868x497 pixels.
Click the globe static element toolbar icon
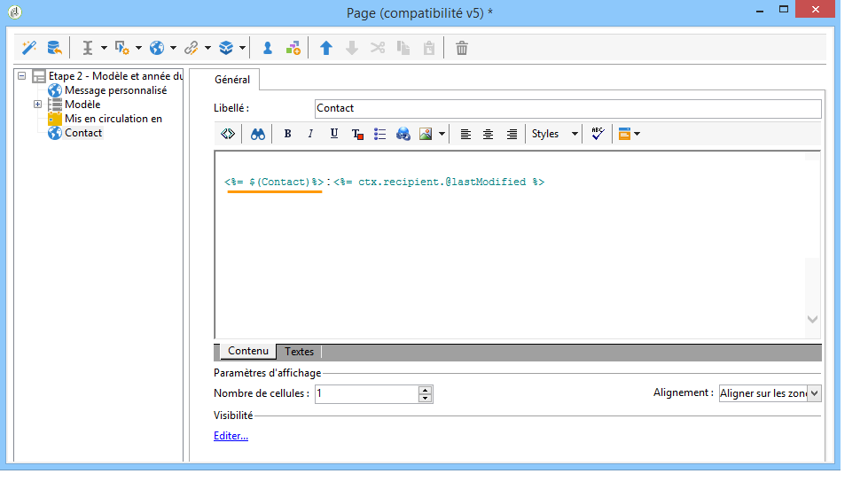coord(157,48)
